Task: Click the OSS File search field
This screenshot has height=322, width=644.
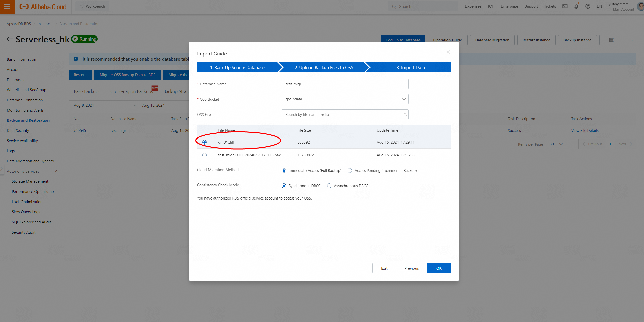Action: (345, 114)
